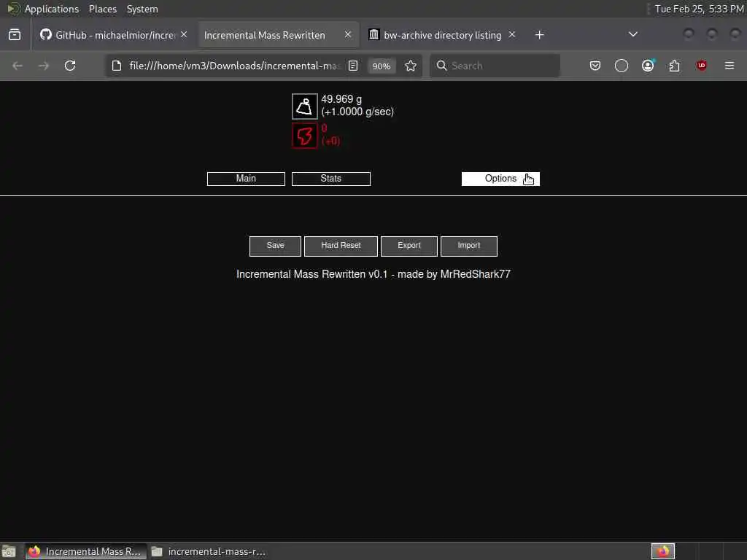Switch to incremental-mass-r... file manager window
Screen dimensions: 747x560
[208, 551]
